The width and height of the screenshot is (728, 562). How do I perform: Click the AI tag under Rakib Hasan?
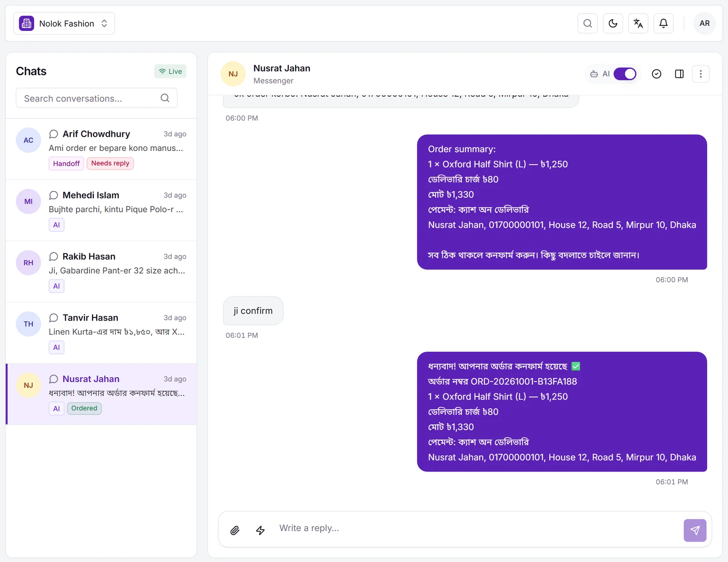[x=56, y=286]
